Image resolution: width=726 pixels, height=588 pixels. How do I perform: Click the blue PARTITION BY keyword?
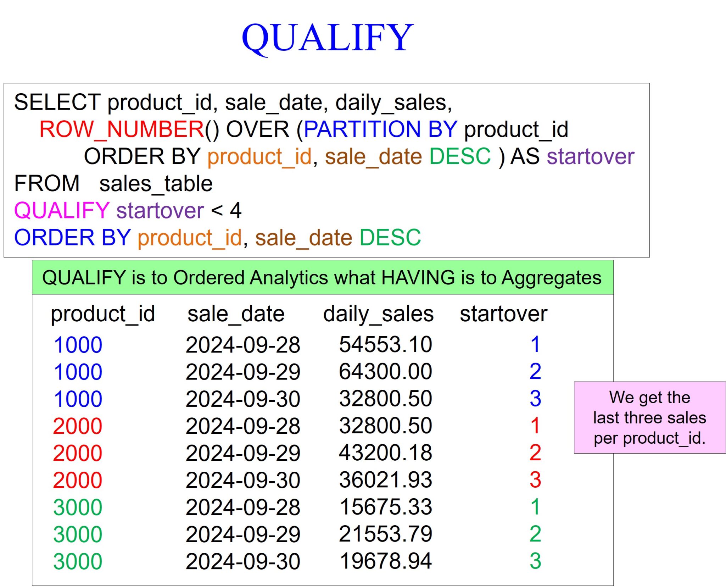pos(380,129)
